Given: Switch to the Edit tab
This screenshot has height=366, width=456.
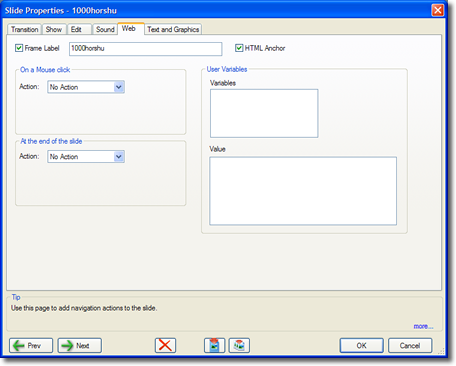Looking at the screenshot, I should pos(79,29).
